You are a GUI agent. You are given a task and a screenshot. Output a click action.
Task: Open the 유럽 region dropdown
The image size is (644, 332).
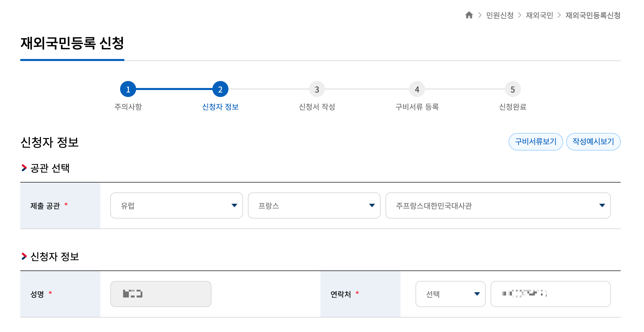(176, 205)
